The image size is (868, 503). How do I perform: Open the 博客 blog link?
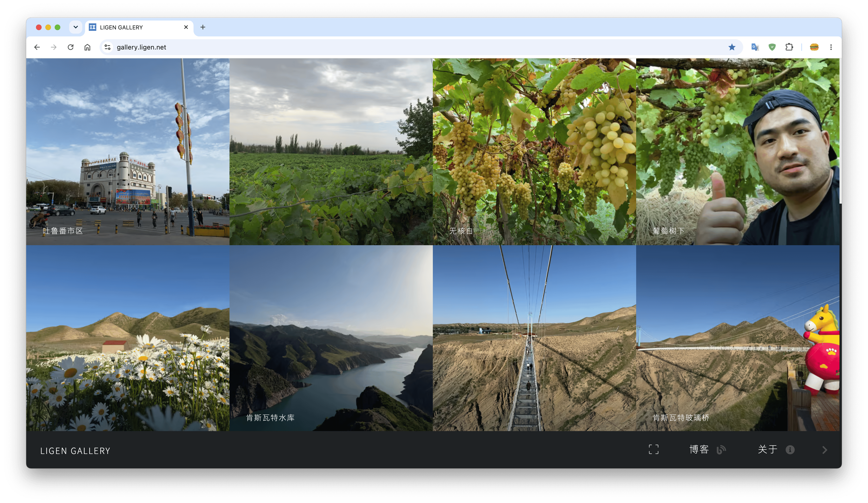tap(699, 449)
